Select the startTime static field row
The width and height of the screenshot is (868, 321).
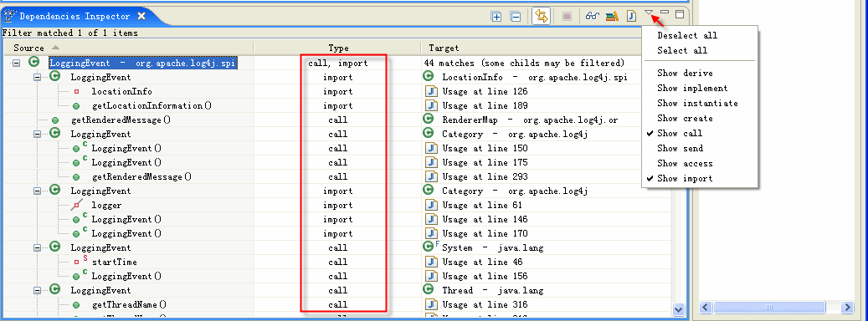114,262
